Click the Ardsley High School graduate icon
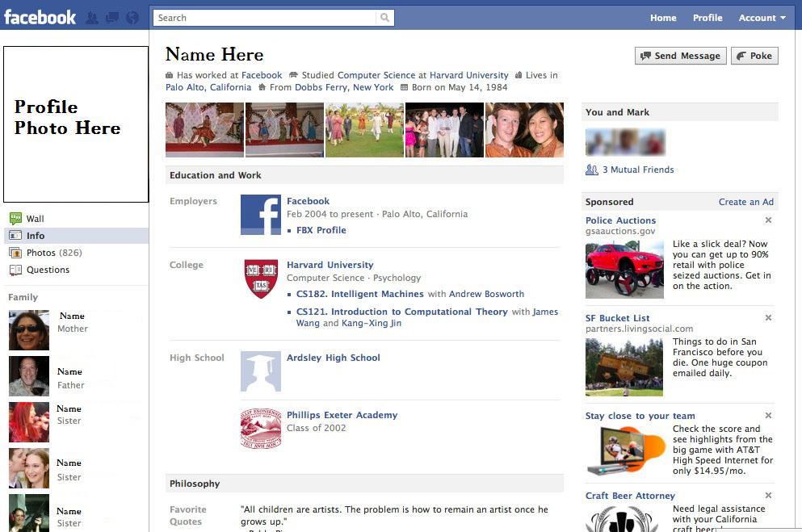This screenshot has height=532, width=802. 261,371
